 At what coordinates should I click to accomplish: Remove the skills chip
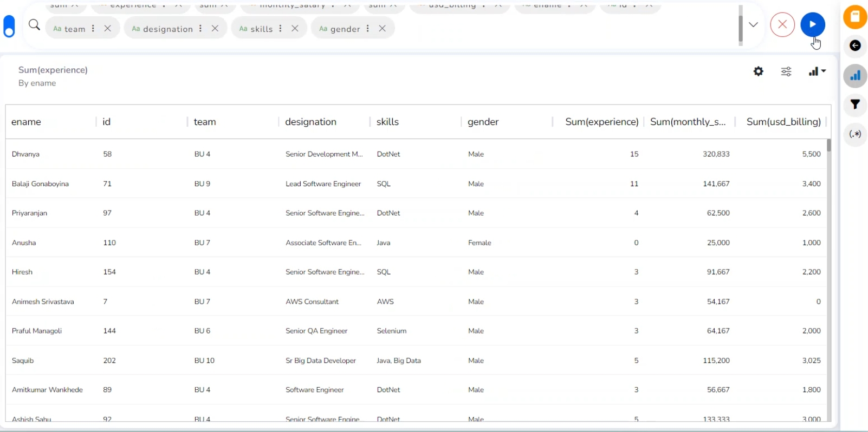tap(295, 28)
